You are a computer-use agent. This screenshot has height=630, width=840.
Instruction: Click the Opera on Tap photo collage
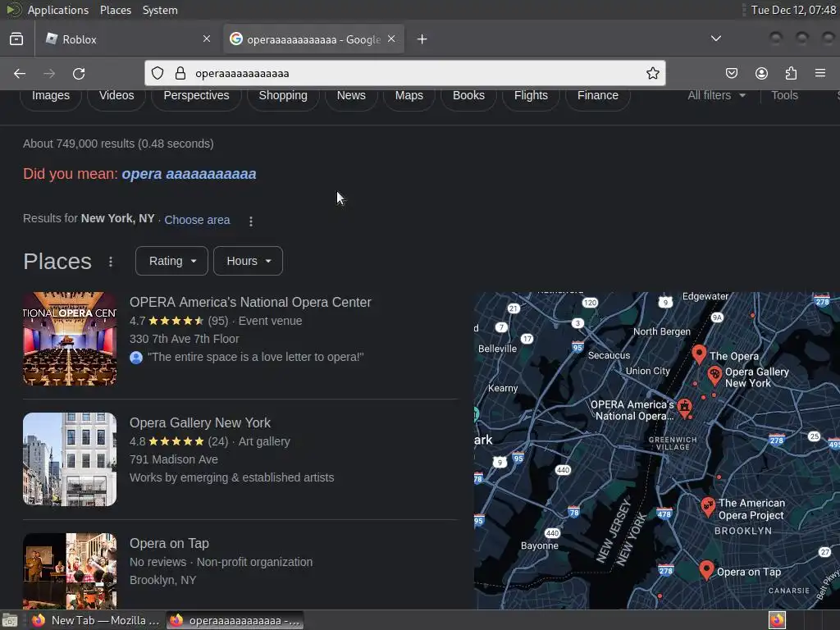coord(70,571)
